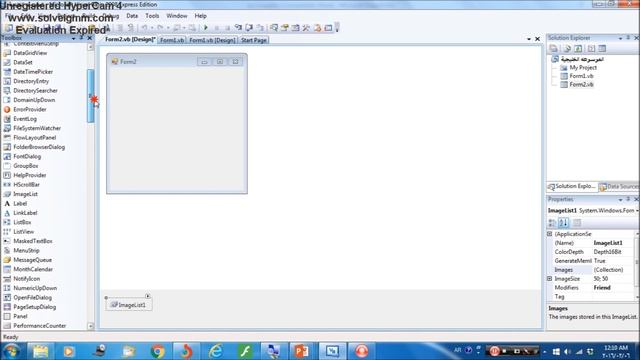Choose the PageSetupDialog component

pos(34,307)
